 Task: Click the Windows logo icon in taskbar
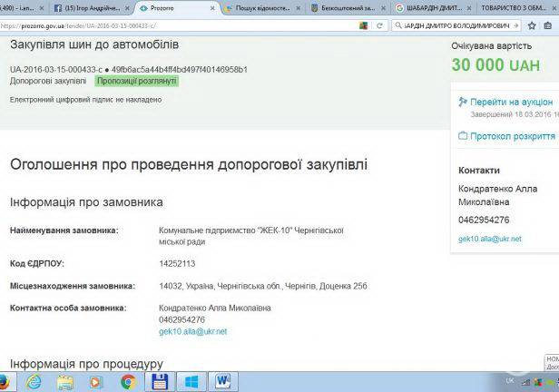191,381
